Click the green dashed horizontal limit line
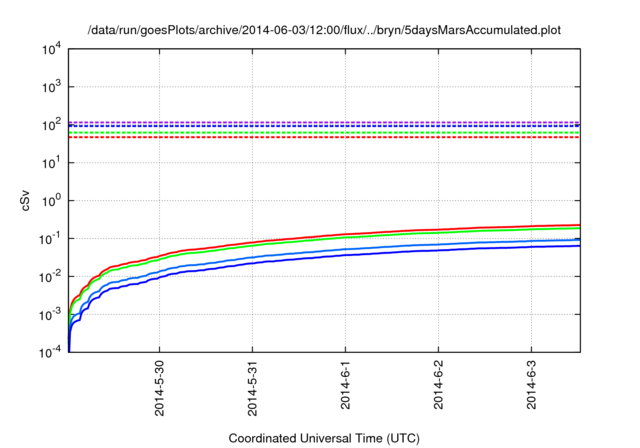640x448 pixels. pos(300,132)
